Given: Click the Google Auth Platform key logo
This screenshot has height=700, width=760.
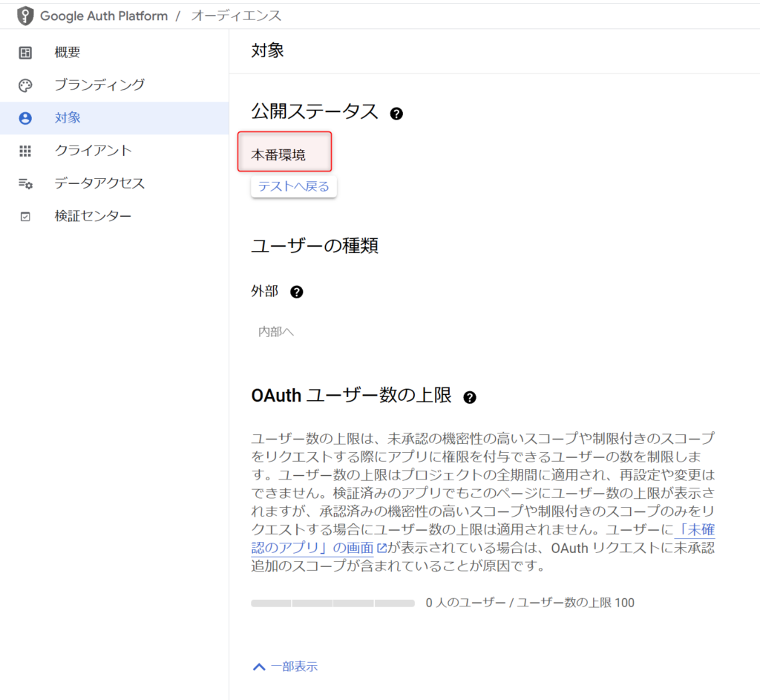Looking at the screenshot, I should pos(24,15).
